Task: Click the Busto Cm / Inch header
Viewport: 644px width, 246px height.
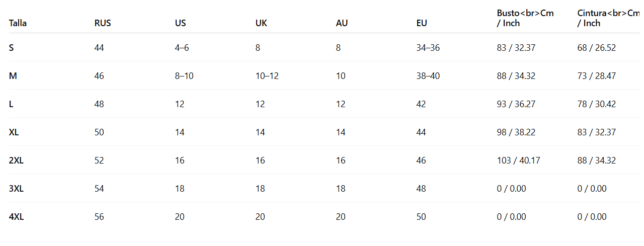Action: [525, 18]
